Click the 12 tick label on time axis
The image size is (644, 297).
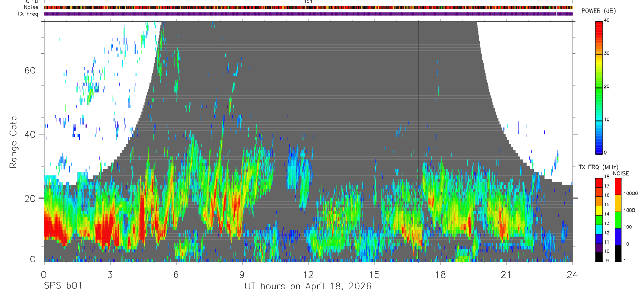[x=308, y=274]
